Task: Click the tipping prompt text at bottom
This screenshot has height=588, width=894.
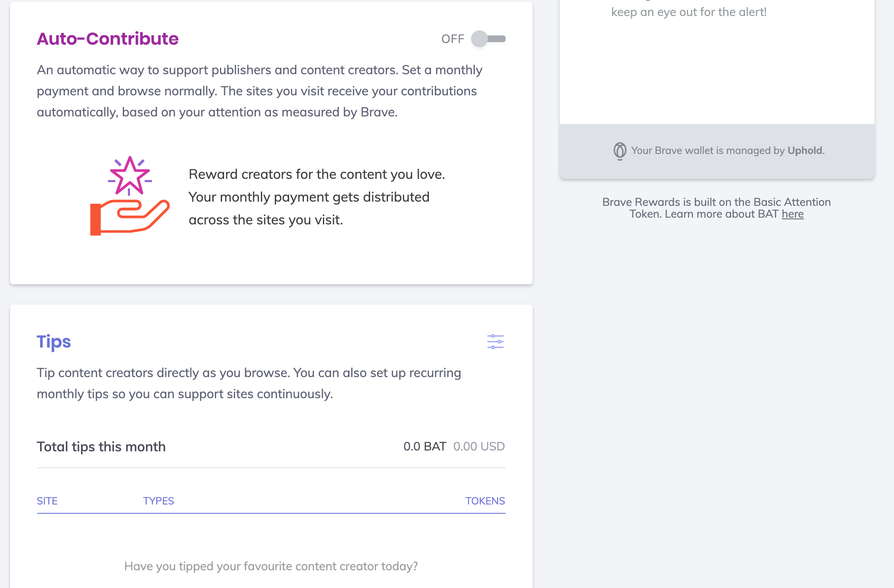Action: (271, 566)
